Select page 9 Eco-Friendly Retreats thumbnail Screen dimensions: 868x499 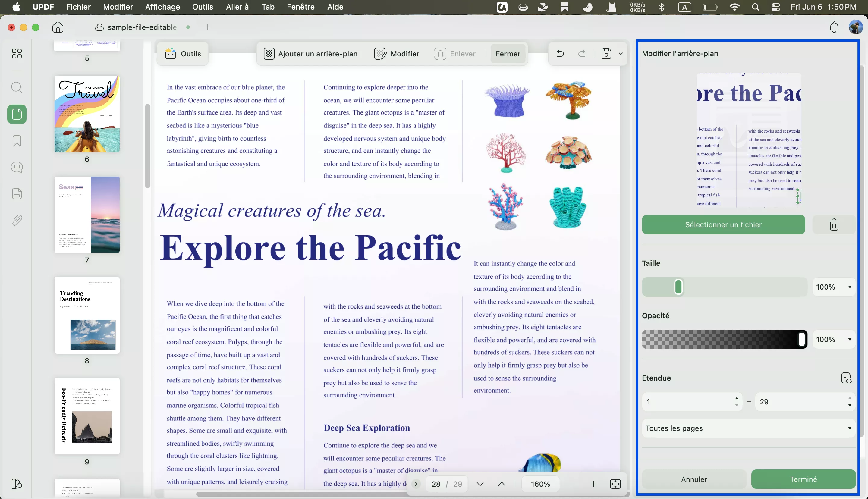pyautogui.click(x=87, y=416)
